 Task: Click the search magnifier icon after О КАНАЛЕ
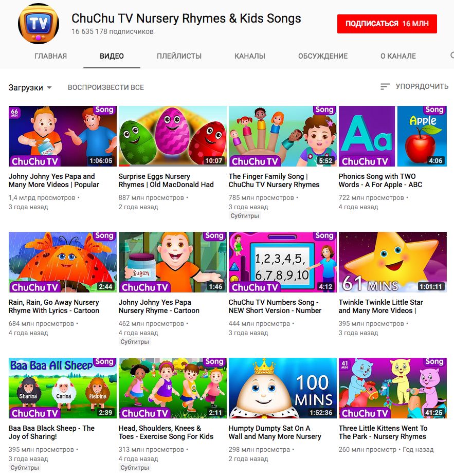click(x=452, y=56)
